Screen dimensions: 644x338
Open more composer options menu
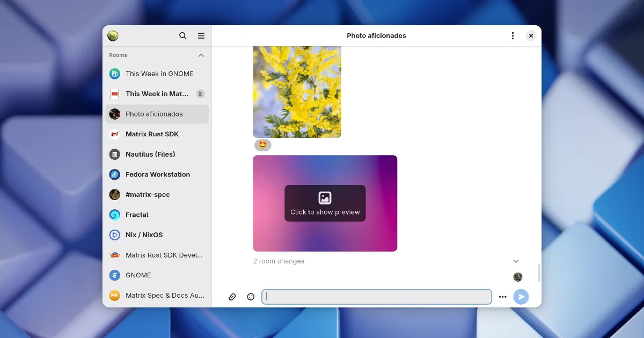point(502,297)
